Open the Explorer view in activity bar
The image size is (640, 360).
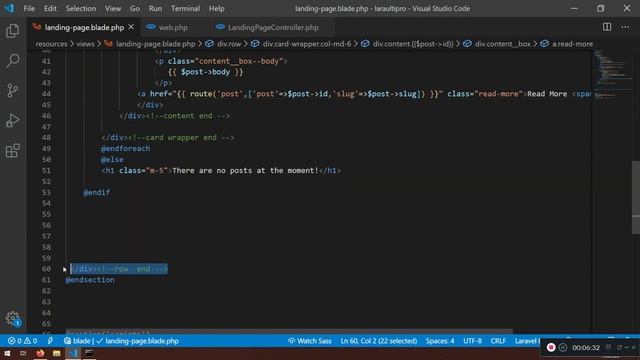(x=13, y=31)
